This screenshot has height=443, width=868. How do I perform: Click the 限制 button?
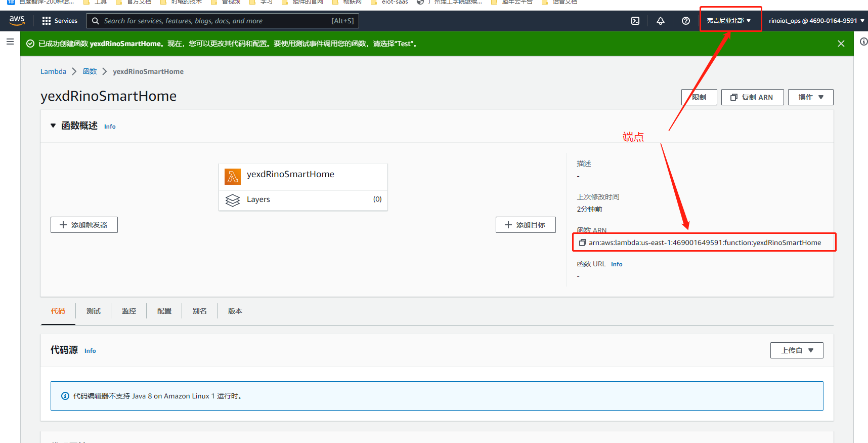(x=699, y=97)
